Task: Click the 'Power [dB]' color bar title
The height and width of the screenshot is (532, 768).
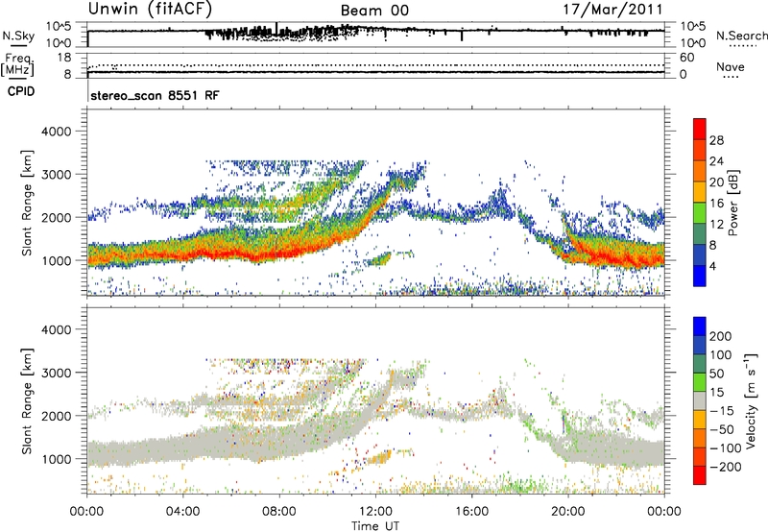Action: click(x=733, y=203)
